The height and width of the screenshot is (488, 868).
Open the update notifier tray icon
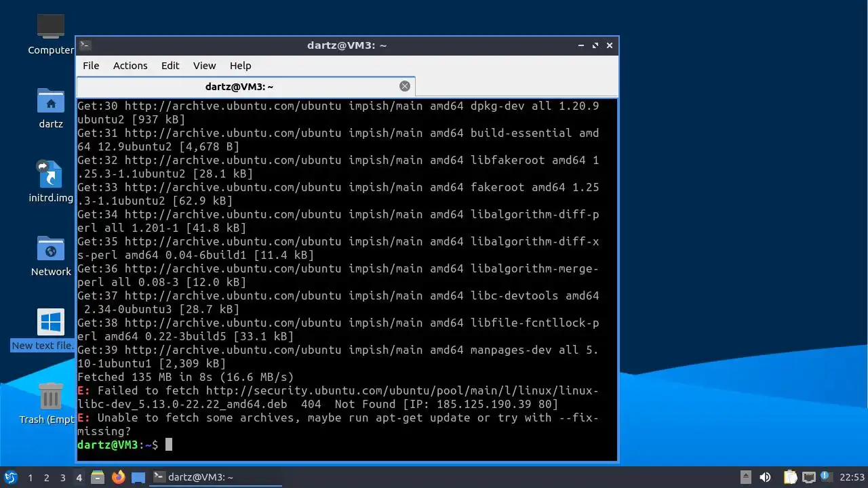click(x=825, y=476)
